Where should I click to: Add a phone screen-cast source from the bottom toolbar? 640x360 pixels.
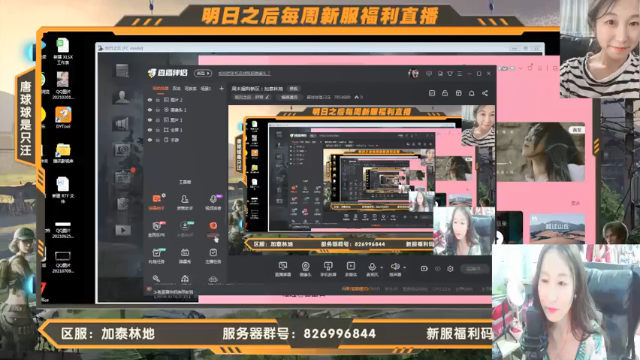(x=328, y=269)
